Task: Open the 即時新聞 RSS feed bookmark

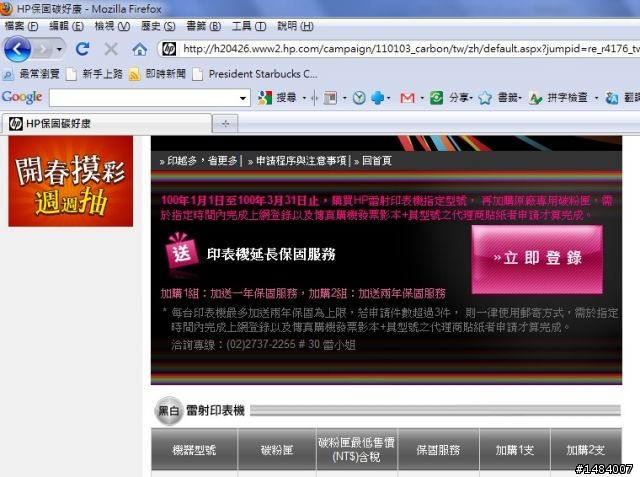Action: tap(158, 74)
